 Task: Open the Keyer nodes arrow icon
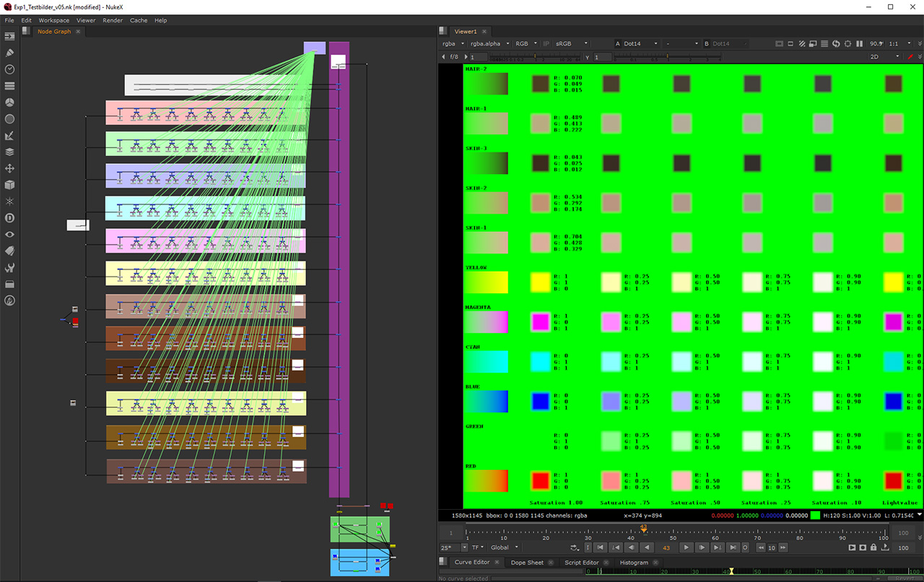point(10,135)
